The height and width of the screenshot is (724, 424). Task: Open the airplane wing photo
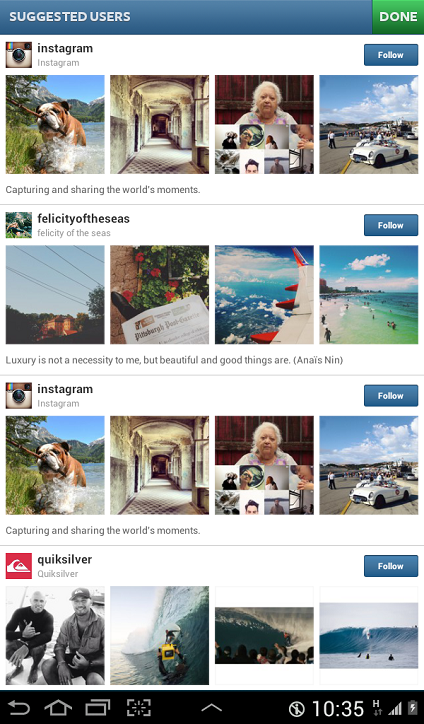[264, 295]
